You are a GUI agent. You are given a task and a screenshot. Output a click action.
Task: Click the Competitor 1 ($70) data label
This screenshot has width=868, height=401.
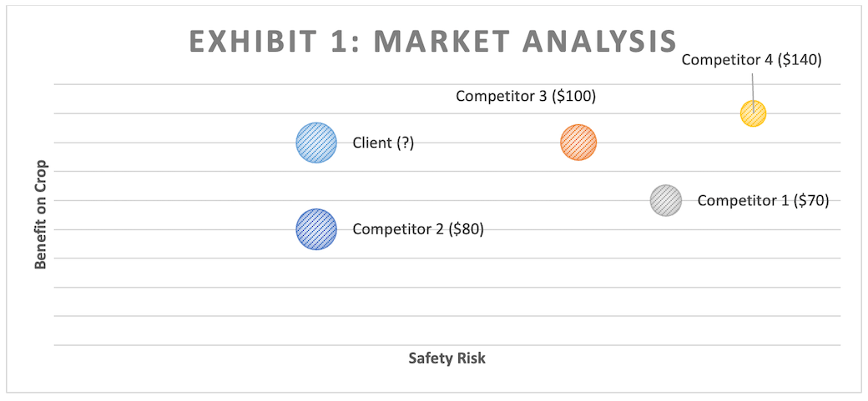[x=764, y=200]
